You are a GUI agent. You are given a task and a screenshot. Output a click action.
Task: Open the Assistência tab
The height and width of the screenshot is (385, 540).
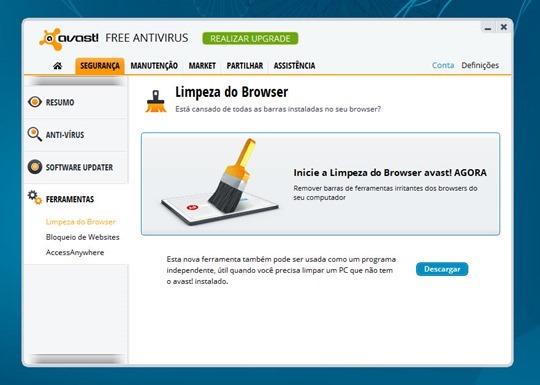[x=294, y=66]
